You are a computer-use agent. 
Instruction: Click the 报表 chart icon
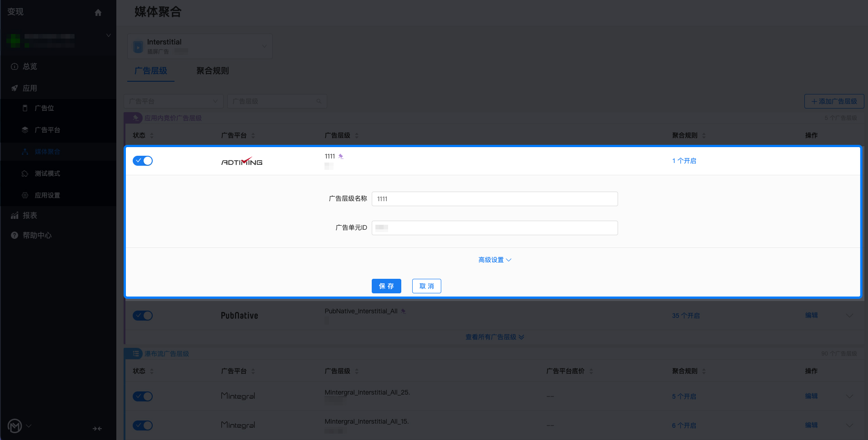pos(15,215)
